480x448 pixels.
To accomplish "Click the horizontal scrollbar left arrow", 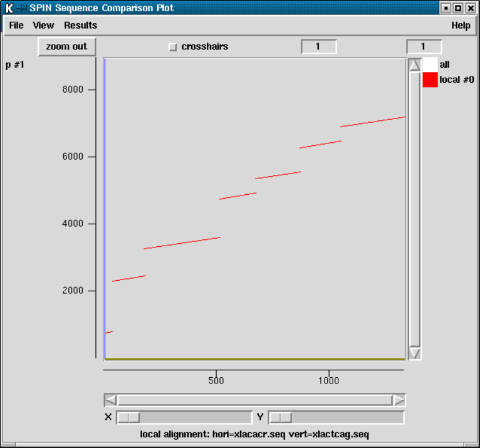I will 110,400.
